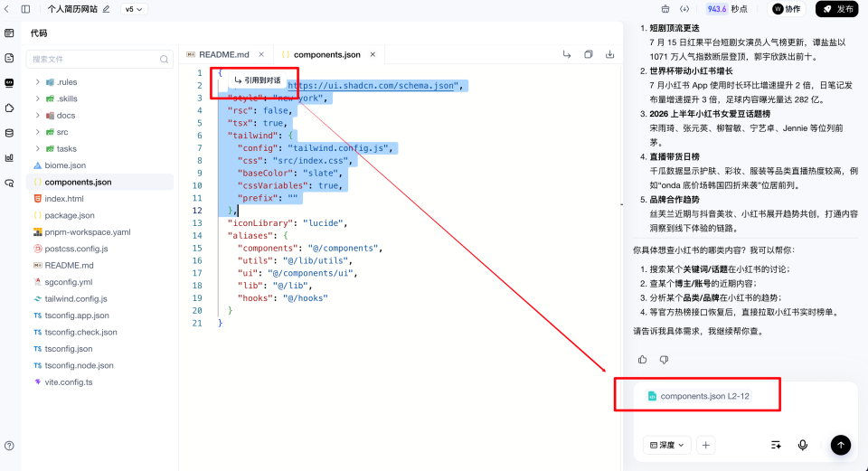This screenshot has width=868, height=471.
Task: Open the 深度 mode dropdown
Action: click(667, 445)
